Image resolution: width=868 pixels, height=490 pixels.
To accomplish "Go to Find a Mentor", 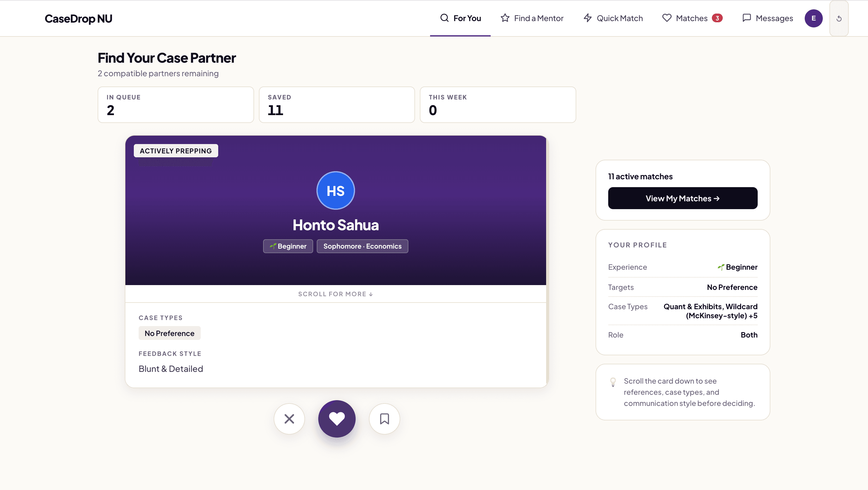I will click(532, 18).
